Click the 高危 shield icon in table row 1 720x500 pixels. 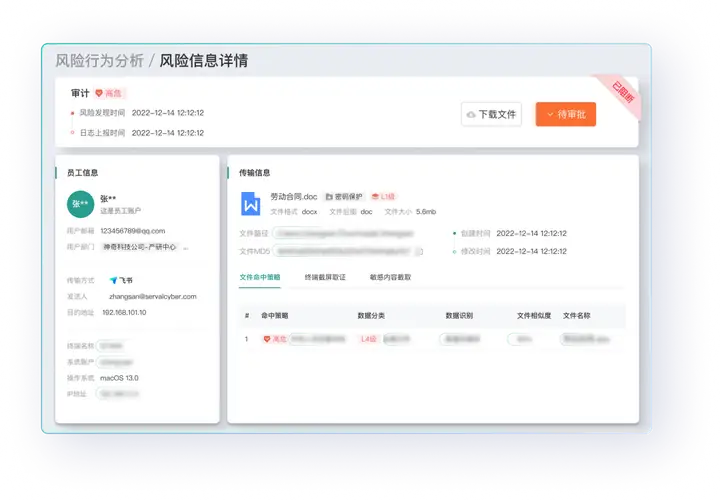point(267,339)
